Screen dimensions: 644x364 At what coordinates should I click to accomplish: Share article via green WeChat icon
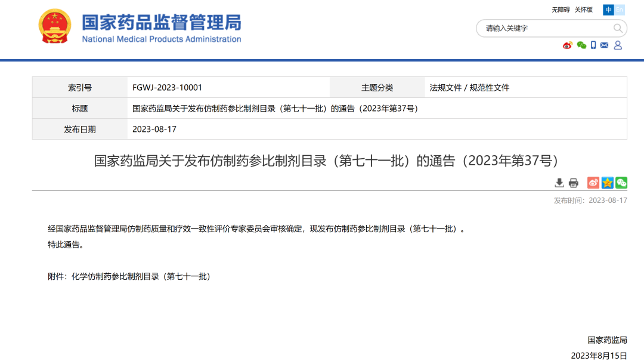pyautogui.click(x=621, y=183)
